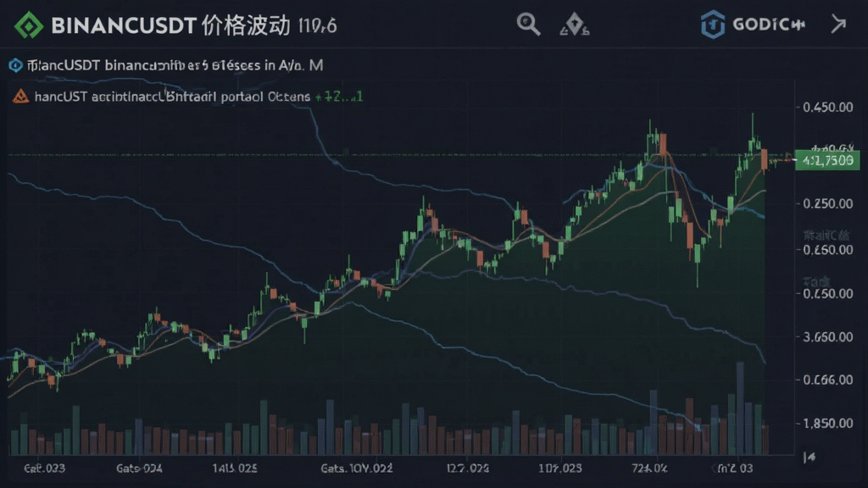Click the blue GODIC shield logo
The height and width of the screenshot is (488, 868).
tap(712, 25)
